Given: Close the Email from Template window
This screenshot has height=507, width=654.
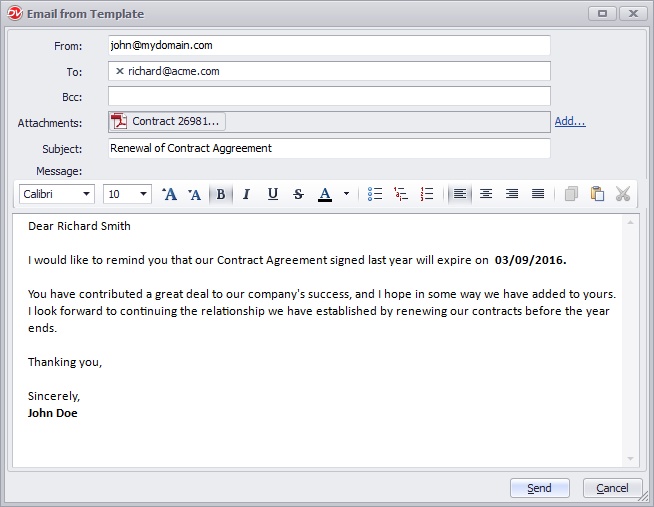Looking at the screenshot, I should tap(633, 14).
